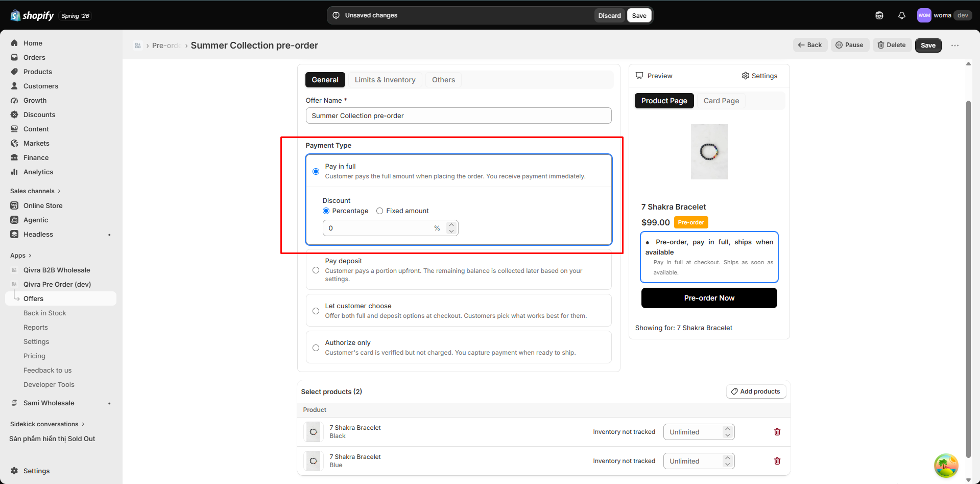The width and height of the screenshot is (980, 484).
Task: Increase the discount percentage stepper
Action: [x=451, y=225]
